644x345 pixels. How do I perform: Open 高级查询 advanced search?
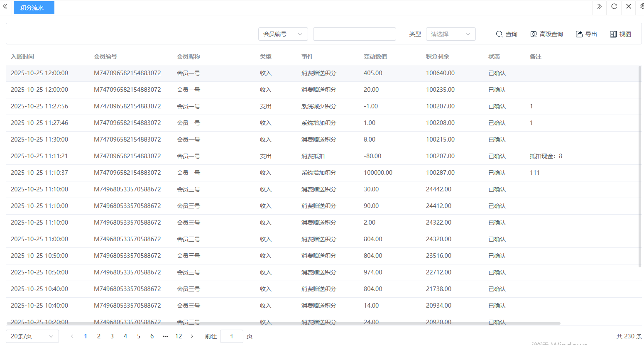[546, 34]
